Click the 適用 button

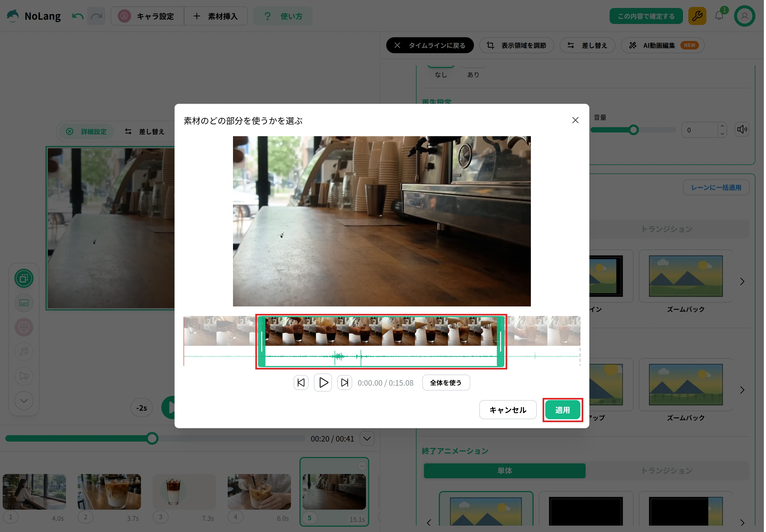[563, 410]
